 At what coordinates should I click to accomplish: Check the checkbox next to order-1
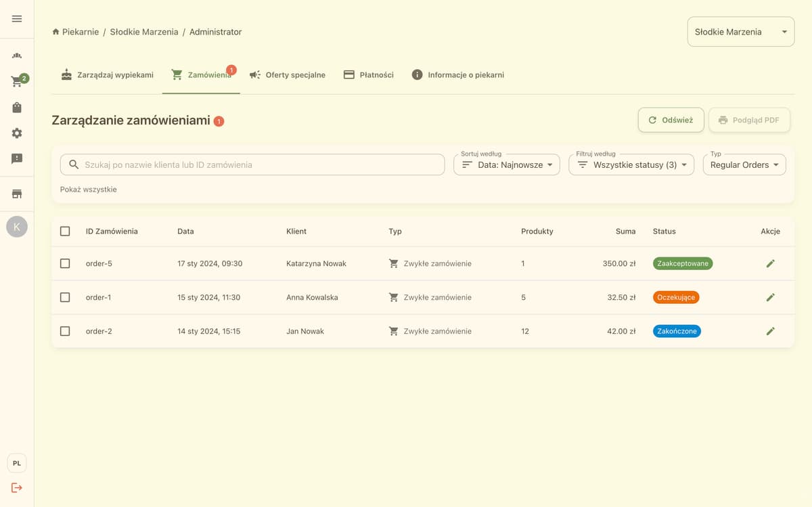click(65, 297)
